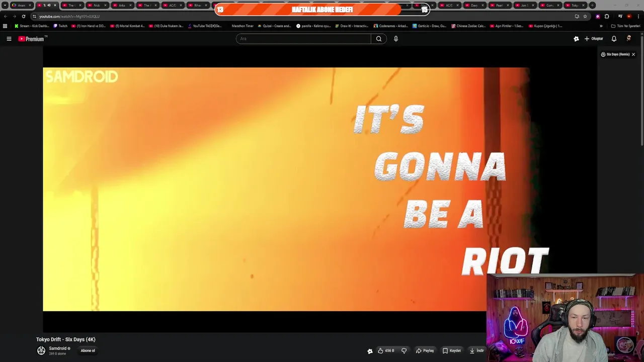The width and height of the screenshot is (644, 362).
Task: Open the notifications bell
Action: (614, 39)
